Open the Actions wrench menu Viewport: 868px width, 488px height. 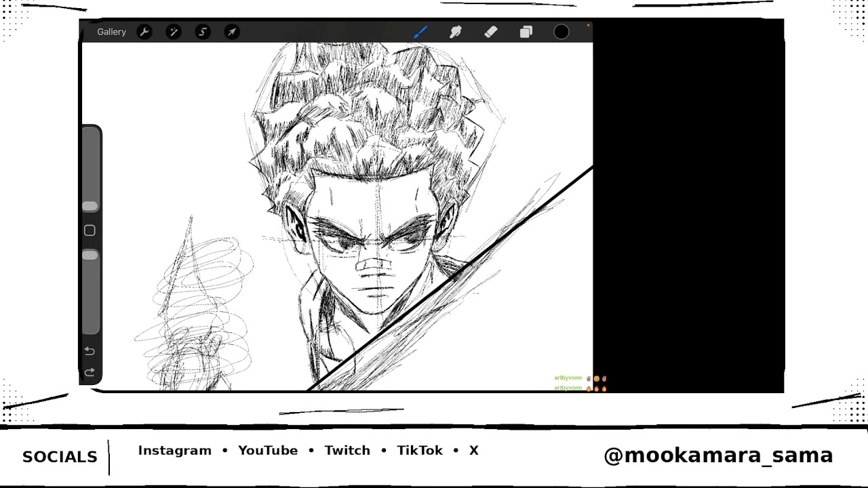pos(144,32)
